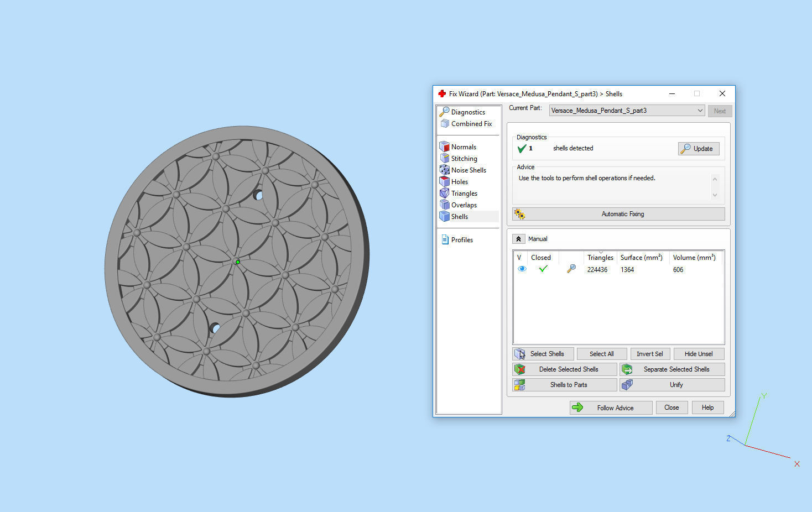
Task: Click Follow Advice button
Action: 611,408
